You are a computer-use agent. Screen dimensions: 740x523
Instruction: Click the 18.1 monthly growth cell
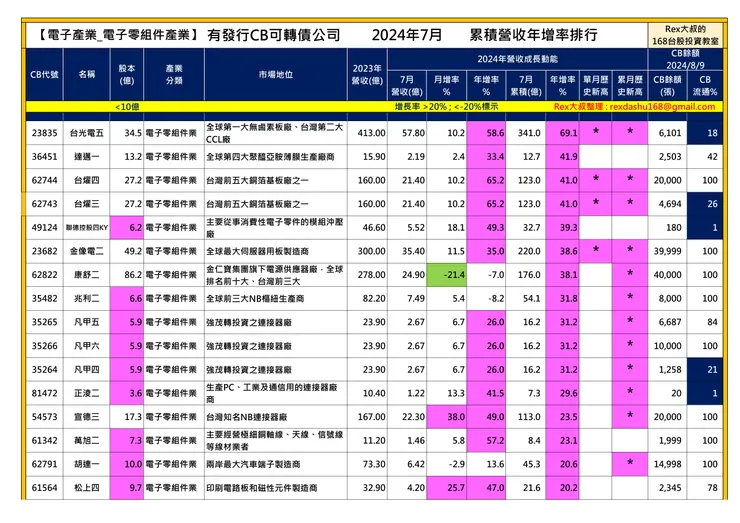[x=446, y=228]
